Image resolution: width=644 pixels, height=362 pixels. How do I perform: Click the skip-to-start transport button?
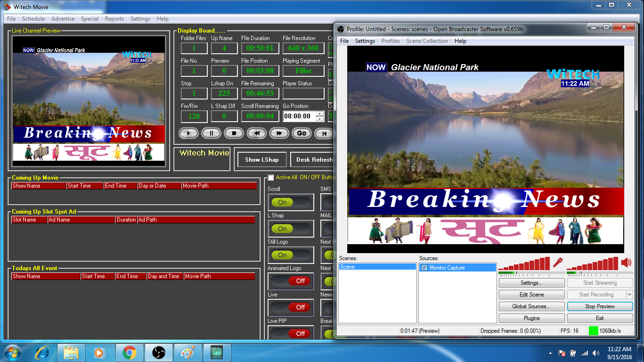pyautogui.click(x=324, y=133)
